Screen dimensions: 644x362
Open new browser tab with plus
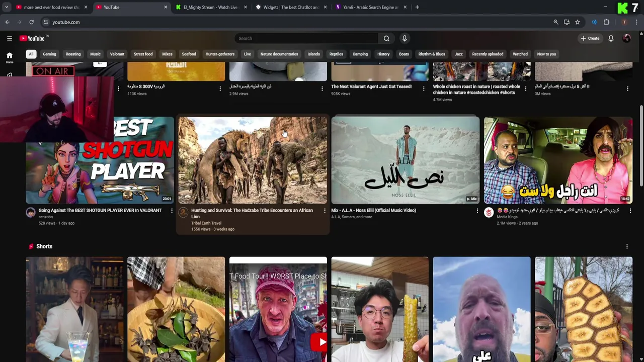417,7
